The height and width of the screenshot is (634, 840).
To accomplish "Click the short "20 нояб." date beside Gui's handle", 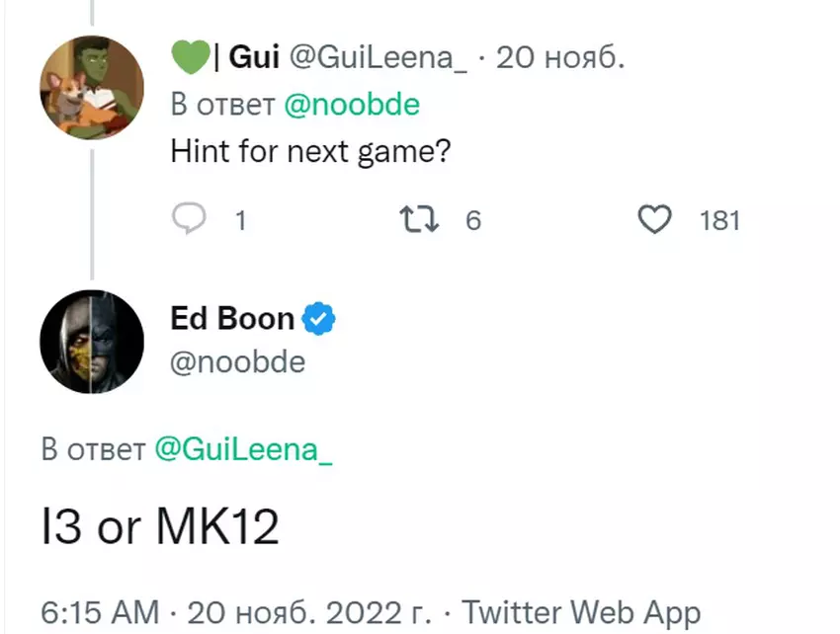I will coord(559,58).
